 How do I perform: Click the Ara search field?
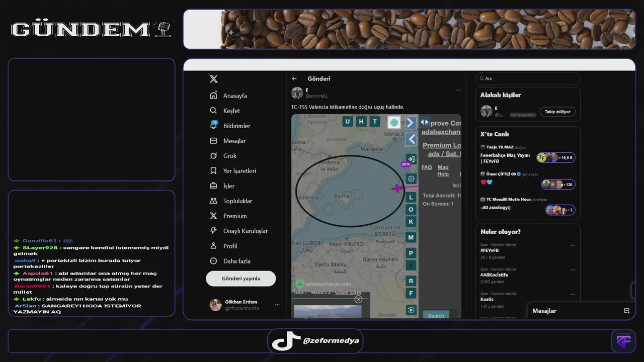pos(528,78)
